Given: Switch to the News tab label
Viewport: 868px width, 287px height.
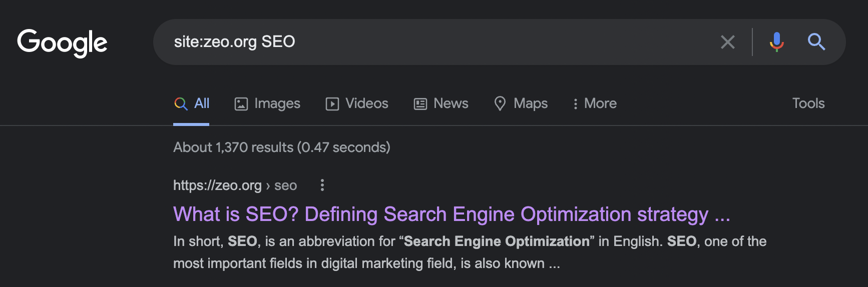Looking at the screenshot, I should click(451, 103).
